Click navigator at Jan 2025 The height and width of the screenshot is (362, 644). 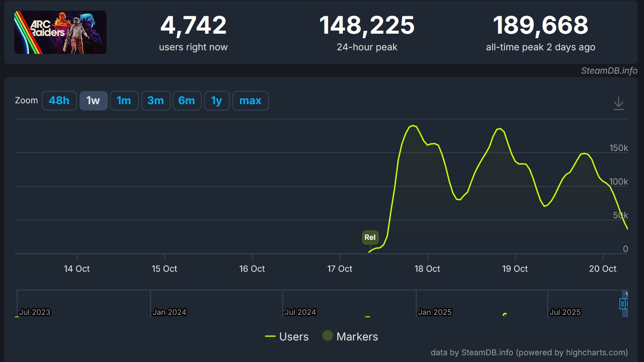click(x=434, y=312)
